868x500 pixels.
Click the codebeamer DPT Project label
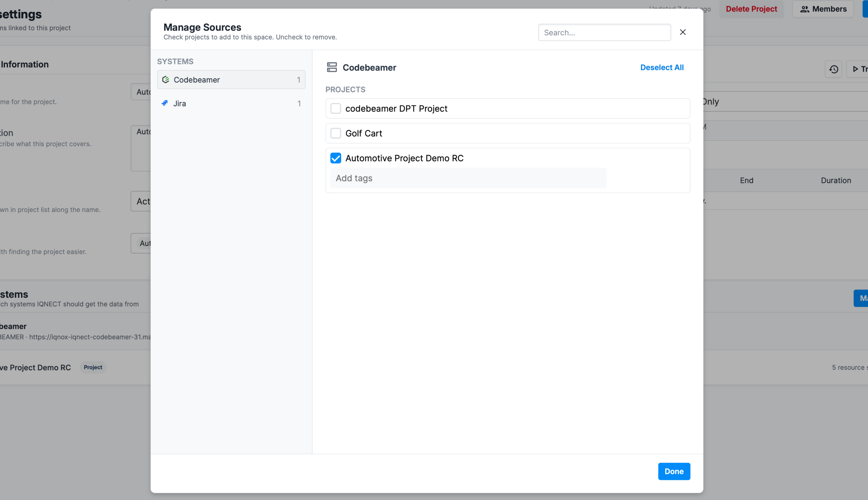[x=396, y=108]
